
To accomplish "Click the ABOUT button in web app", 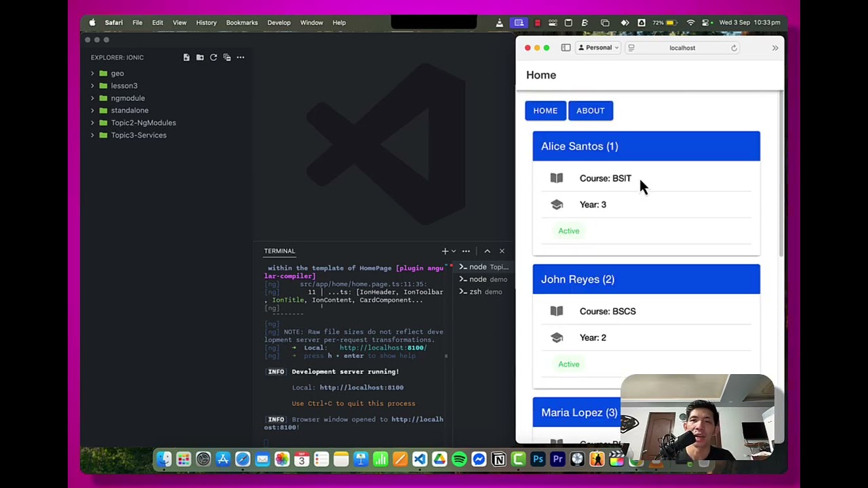I will click(591, 110).
